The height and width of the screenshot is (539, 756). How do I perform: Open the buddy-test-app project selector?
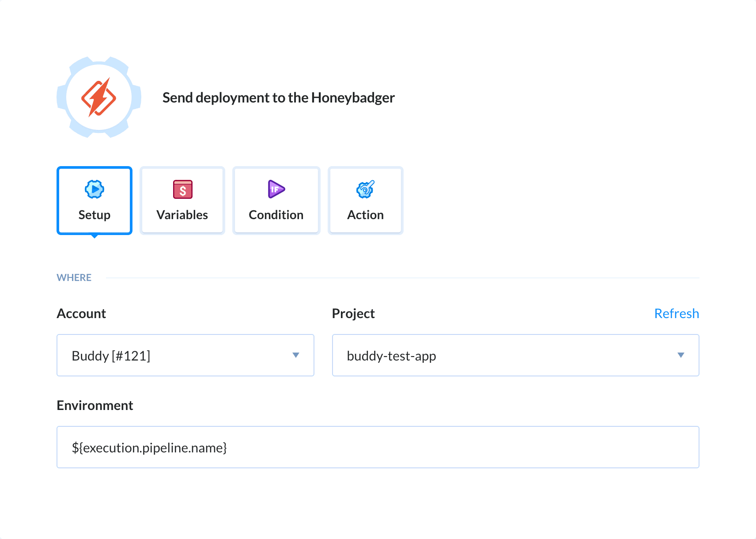point(515,355)
